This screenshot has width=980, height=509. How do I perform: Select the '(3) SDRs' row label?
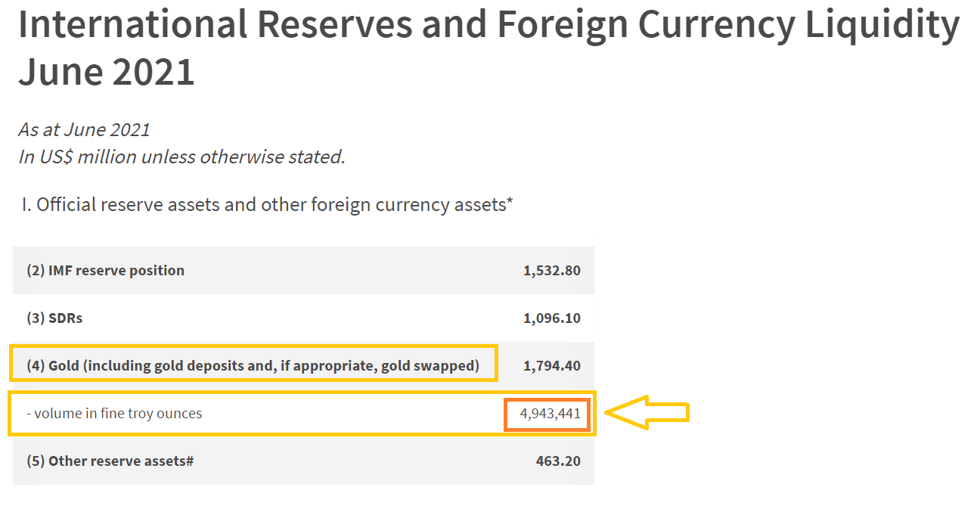point(55,318)
